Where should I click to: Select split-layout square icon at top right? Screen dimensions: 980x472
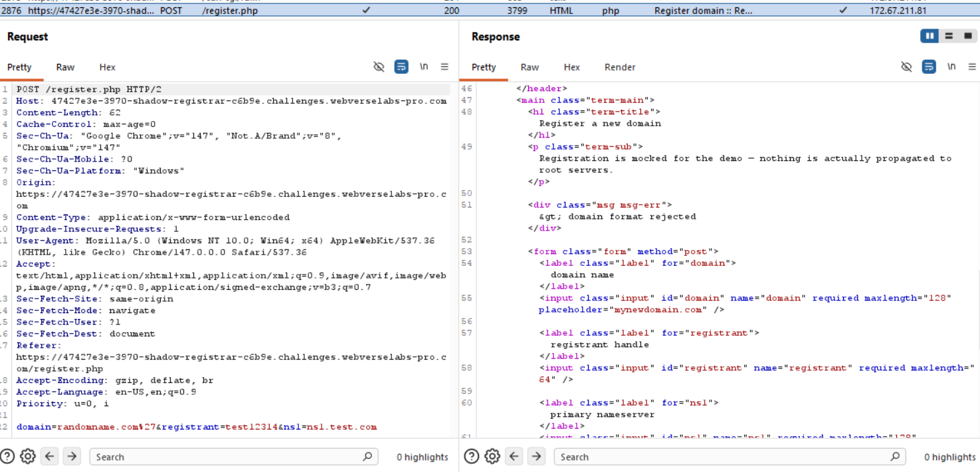tap(967, 36)
